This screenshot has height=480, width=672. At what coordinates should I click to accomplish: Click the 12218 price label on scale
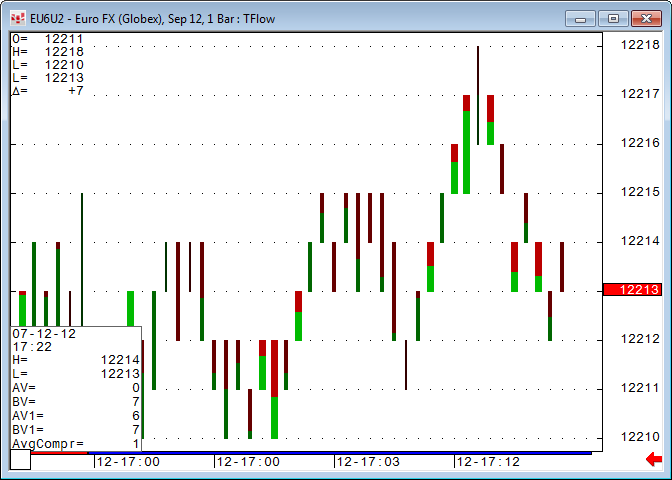639,45
